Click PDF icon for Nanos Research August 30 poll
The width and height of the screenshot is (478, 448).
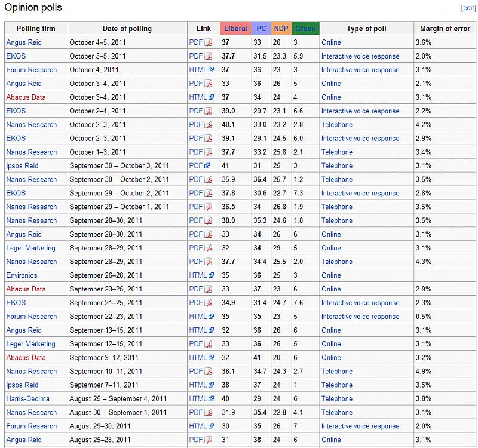point(209,413)
